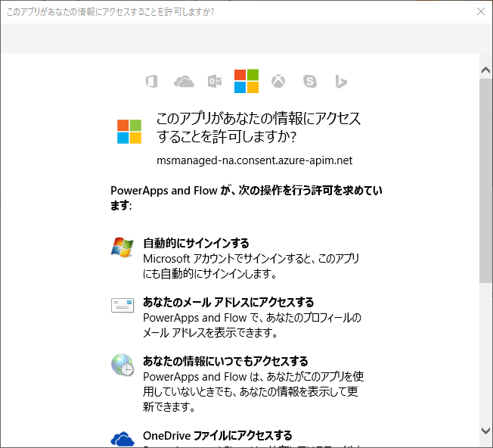The height and width of the screenshot is (448, 493).
Task: Click the 自動的にサインインする heading
Action: tap(196, 243)
